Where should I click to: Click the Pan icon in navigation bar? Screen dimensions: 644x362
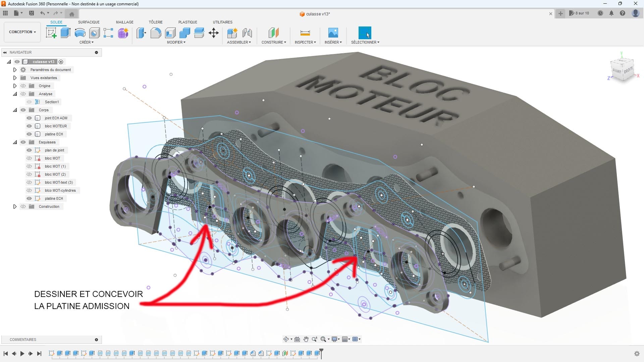pyautogui.click(x=306, y=339)
